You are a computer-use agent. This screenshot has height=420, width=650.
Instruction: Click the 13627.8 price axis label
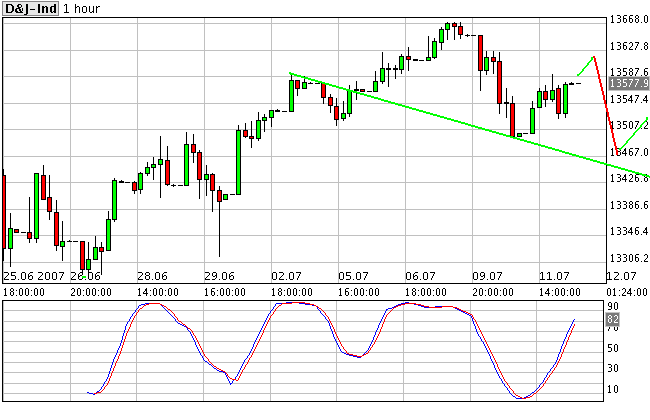point(628,46)
